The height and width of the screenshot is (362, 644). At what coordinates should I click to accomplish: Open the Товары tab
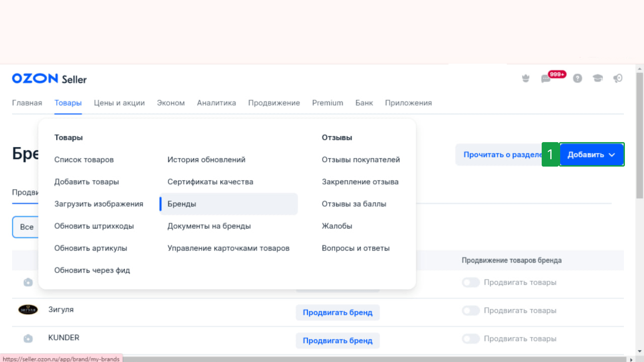tap(68, 103)
